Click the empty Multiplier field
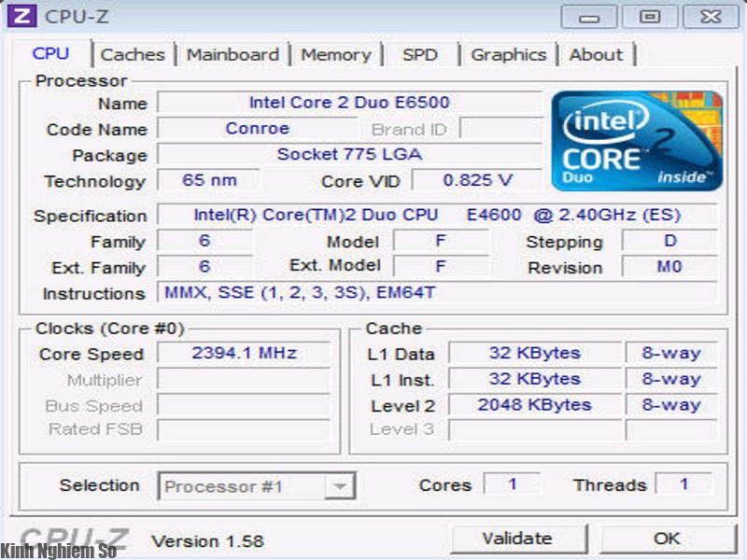The width and height of the screenshot is (747, 560). coord(244,380)
